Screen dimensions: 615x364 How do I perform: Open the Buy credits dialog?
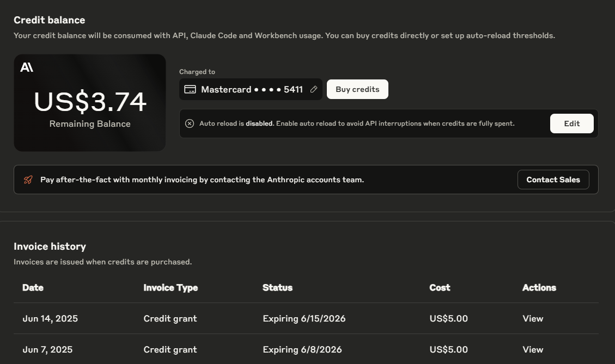pyautogui.click(x=357, y=89)
